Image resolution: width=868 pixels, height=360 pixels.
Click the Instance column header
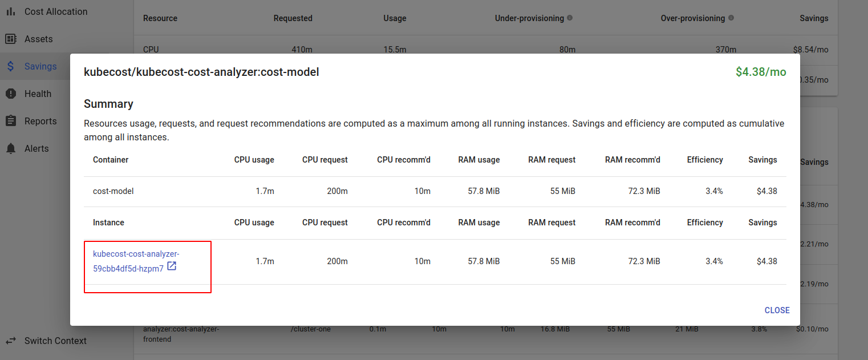(108, 223)
